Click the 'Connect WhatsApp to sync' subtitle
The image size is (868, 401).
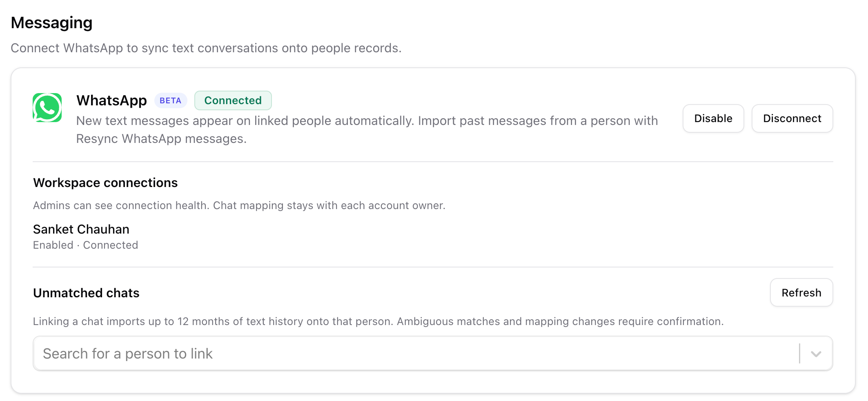(x=206, y=48)
